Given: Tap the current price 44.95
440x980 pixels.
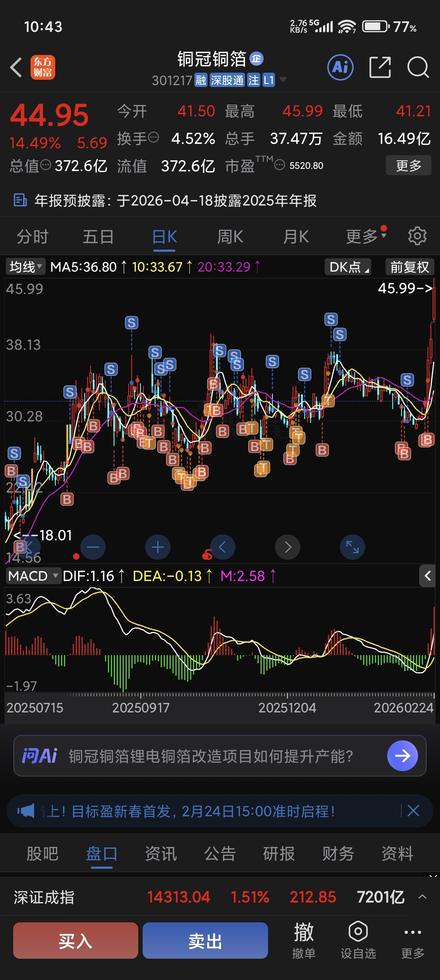Looking at the screenshot, I should click(49, 115).
